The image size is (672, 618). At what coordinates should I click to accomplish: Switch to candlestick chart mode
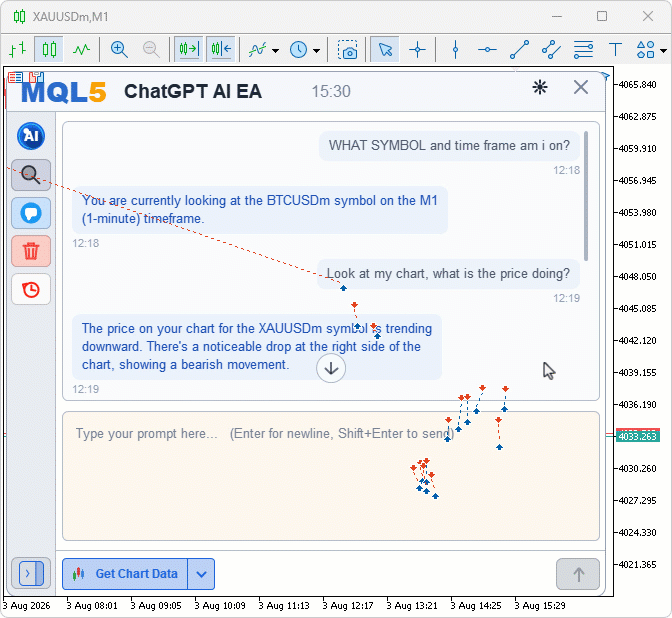click(49, 49)
